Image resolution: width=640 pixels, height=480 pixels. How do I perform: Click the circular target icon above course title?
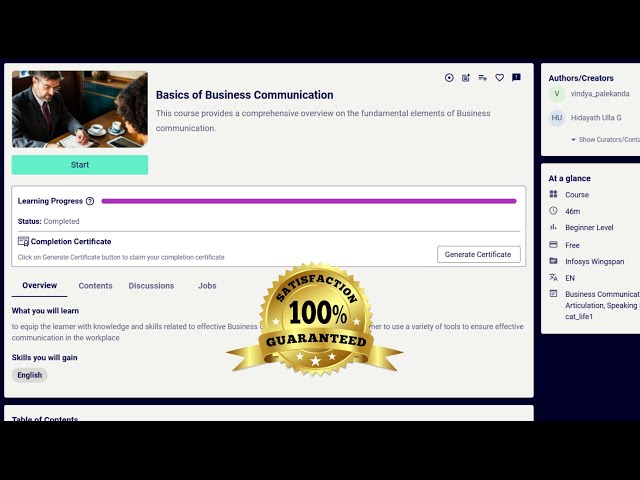tap(449, 78)
